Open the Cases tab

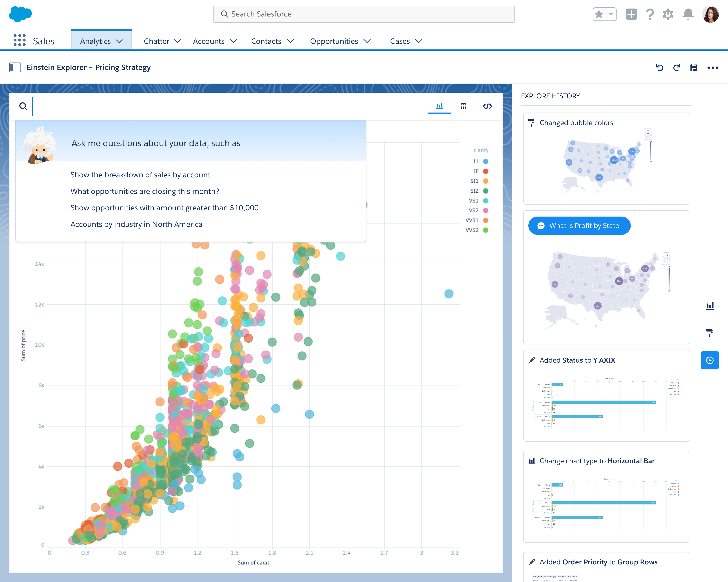pyautogui.click(x=400, y=41)
